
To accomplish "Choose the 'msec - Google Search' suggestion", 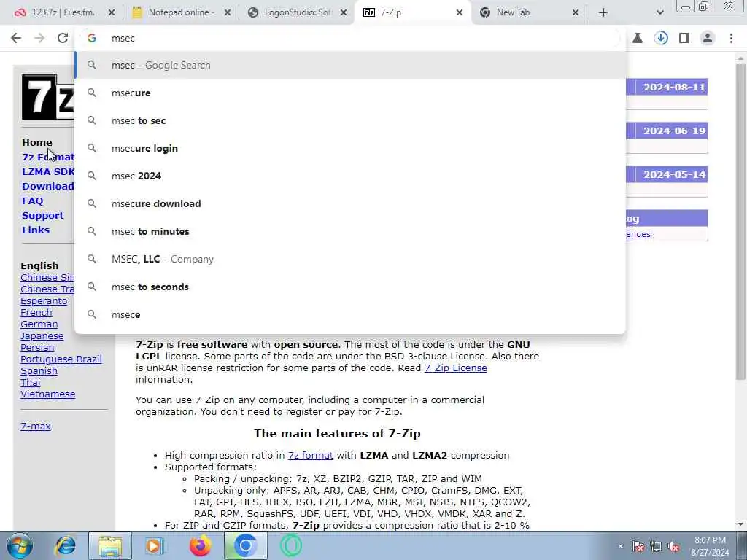I will pos(350,65).
